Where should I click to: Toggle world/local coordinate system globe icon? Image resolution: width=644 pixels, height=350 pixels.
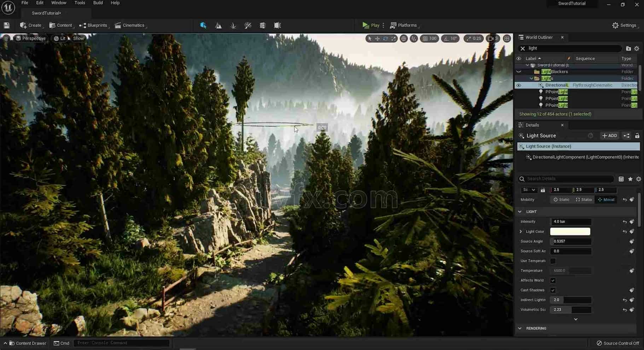[x=404, y=38]
